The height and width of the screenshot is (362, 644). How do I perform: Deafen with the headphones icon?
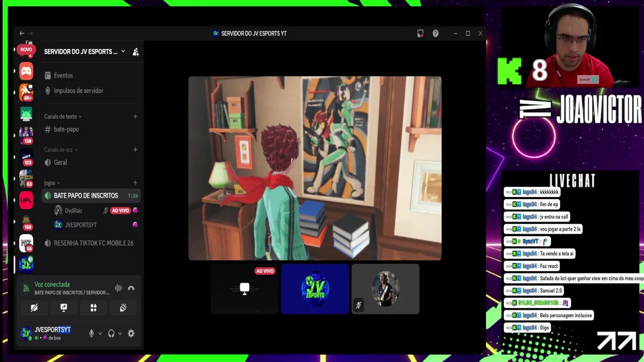pyautogui.click(x=111, y=333)
